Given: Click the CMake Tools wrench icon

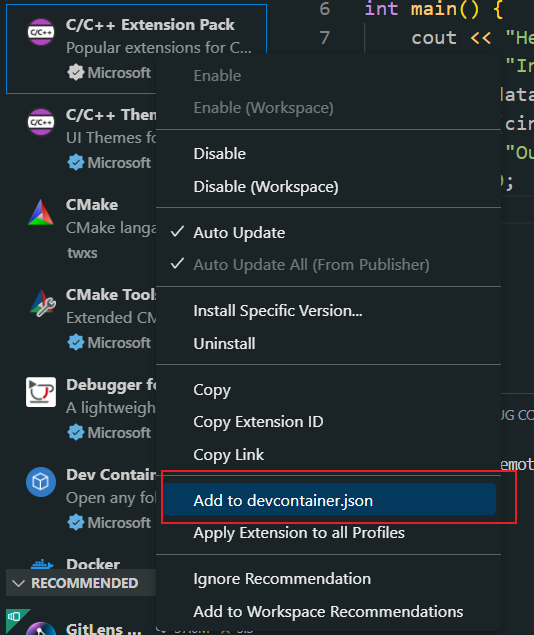Looking at the screenshot, I should tap(43, 303).
